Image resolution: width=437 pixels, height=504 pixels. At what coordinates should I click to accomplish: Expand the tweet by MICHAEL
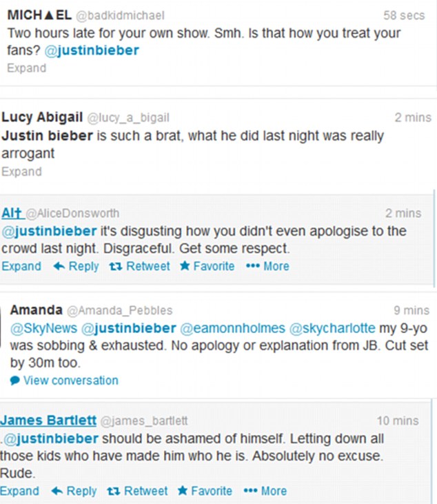(x=26, y=68)
